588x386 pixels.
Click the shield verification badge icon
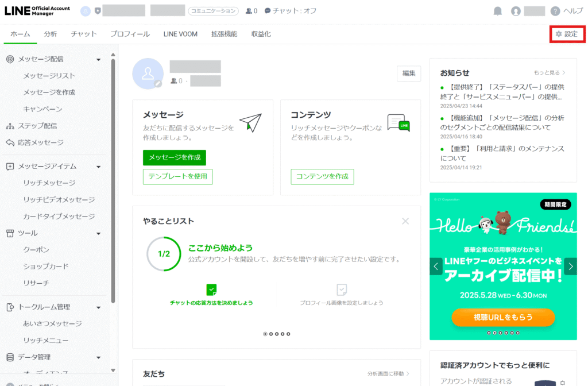point(98,11)
